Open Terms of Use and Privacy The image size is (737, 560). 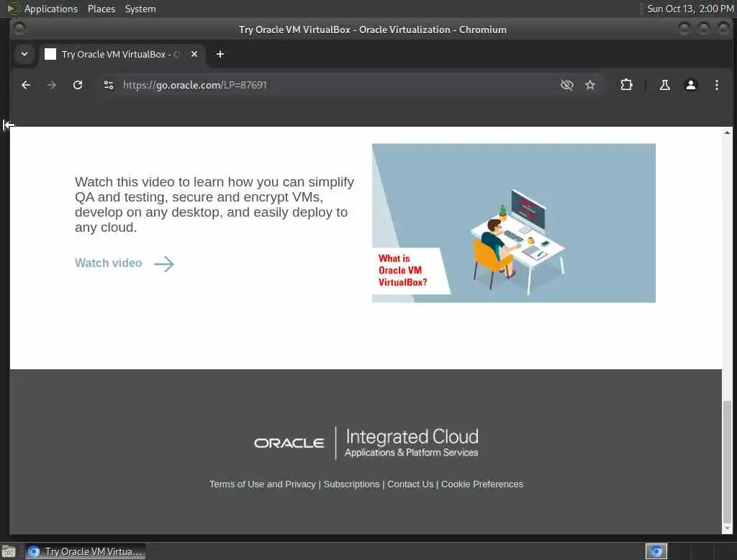pyautogui.click(x=262, y=484)
